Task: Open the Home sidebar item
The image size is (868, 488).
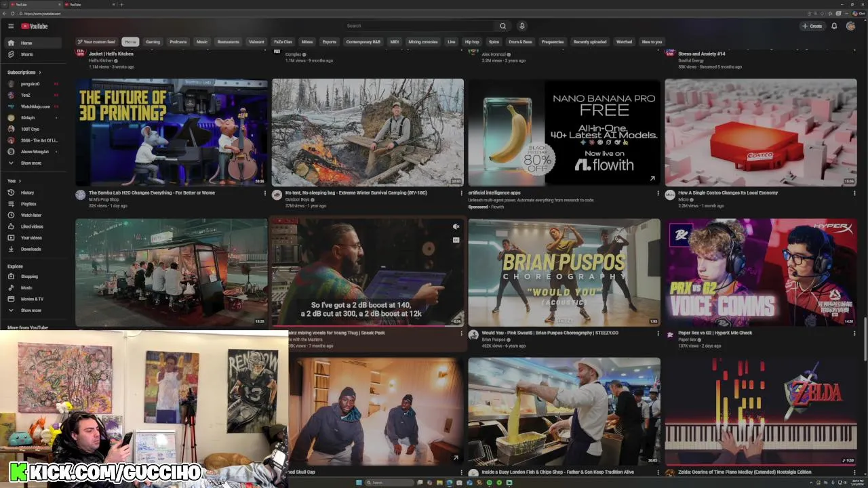Action: pyautogui.click(x=33, y=43)
